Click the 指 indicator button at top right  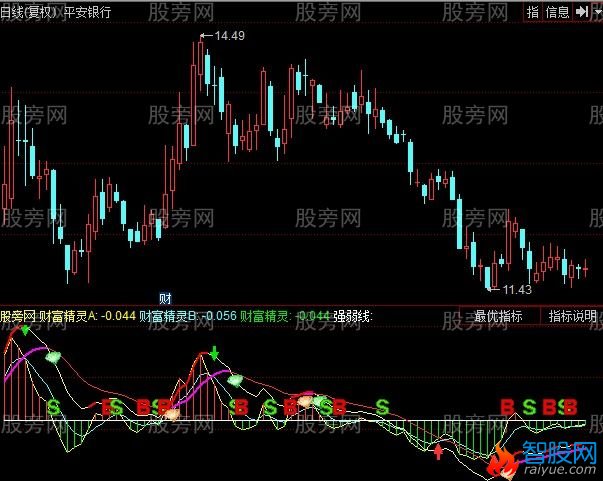click(x=533, y=12)
